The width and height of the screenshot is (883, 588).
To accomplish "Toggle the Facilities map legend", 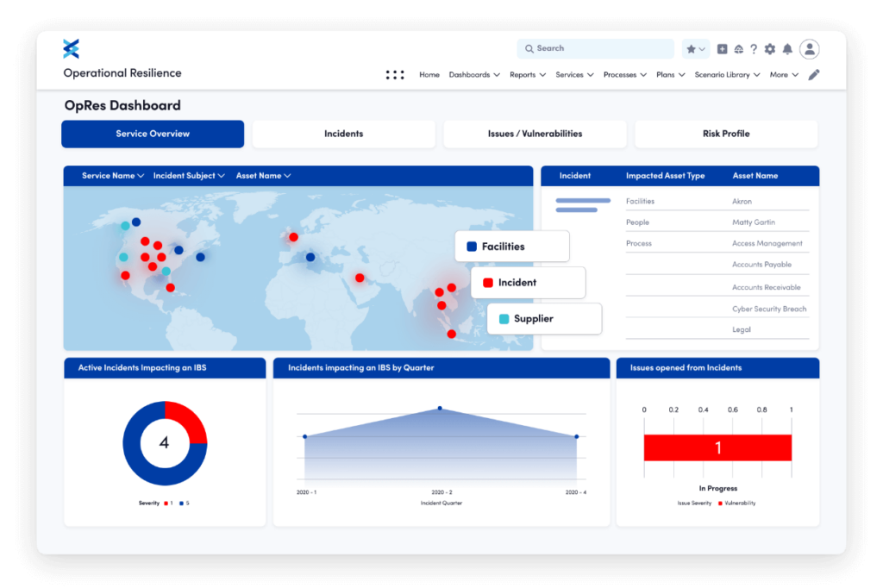I will (x=511, y=246).
